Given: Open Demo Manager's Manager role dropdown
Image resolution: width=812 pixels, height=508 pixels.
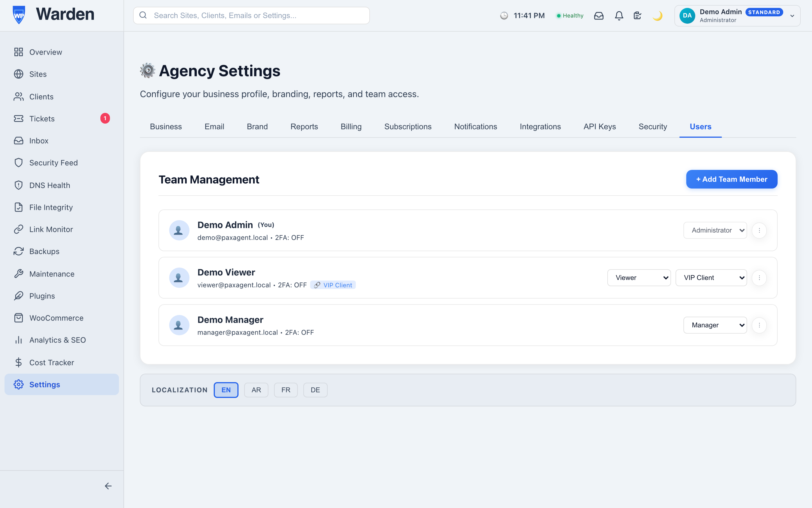Looking at the screenshot, I should pyautogui.click(x=715, y=325).
